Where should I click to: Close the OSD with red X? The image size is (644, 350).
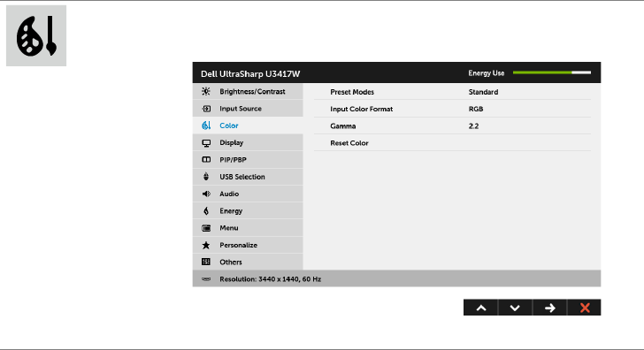585,308
